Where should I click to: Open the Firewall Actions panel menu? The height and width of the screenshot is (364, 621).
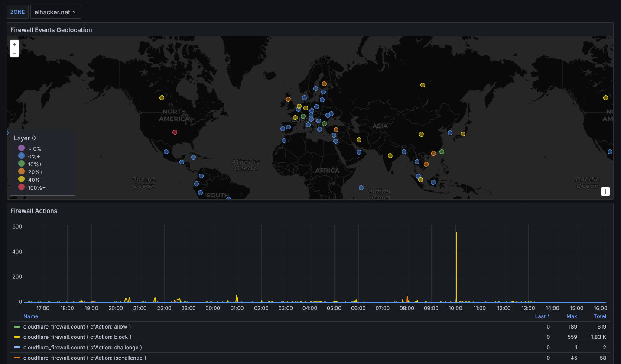click(x=34, y=211)
